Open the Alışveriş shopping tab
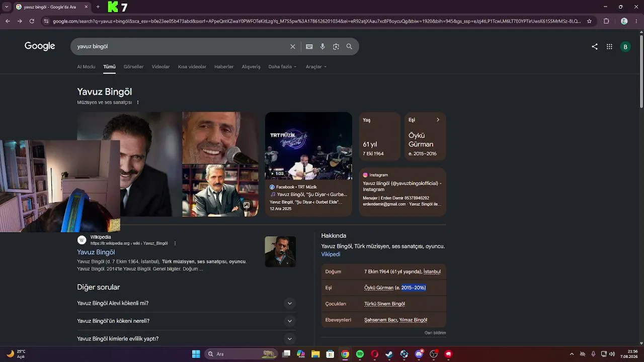644x362 pixels. 251,67
